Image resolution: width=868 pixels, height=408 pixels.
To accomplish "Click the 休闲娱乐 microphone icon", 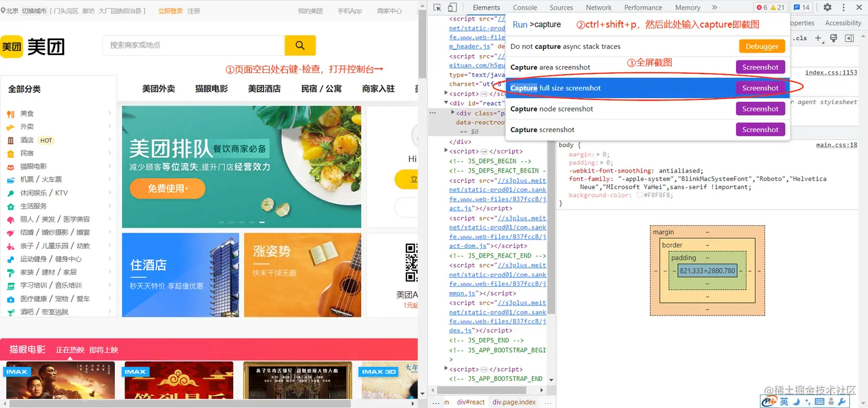I will point(10,193).
